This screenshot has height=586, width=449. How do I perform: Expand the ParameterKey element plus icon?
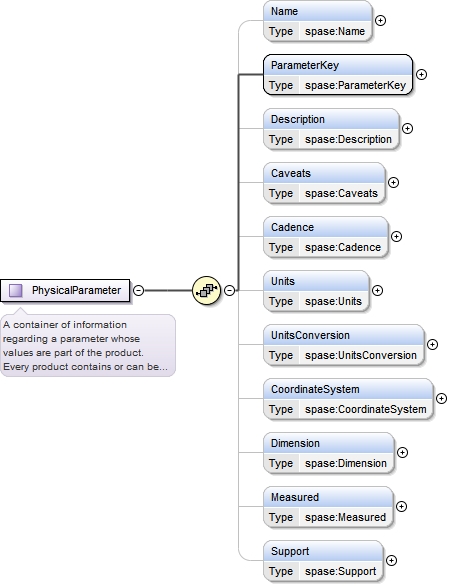pos(421,75)
